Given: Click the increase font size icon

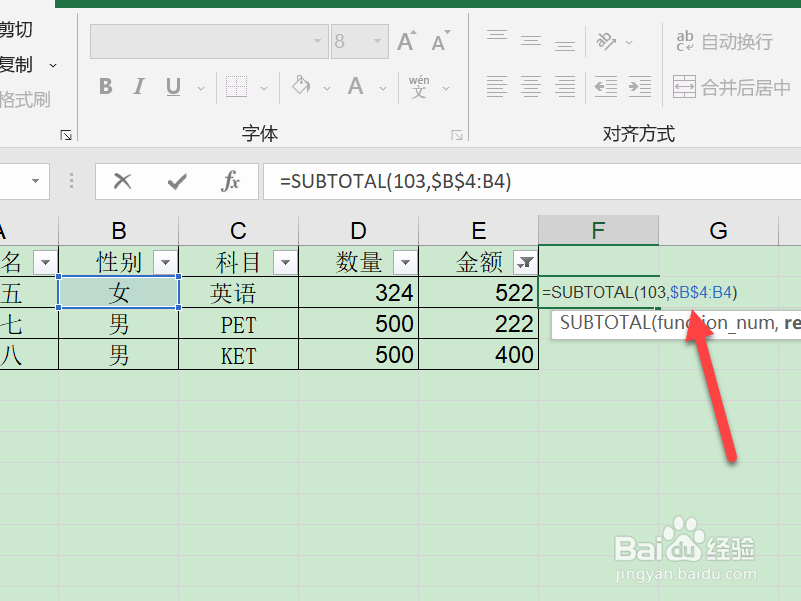Looking at the screenshot, I should [x=405, y=41].
